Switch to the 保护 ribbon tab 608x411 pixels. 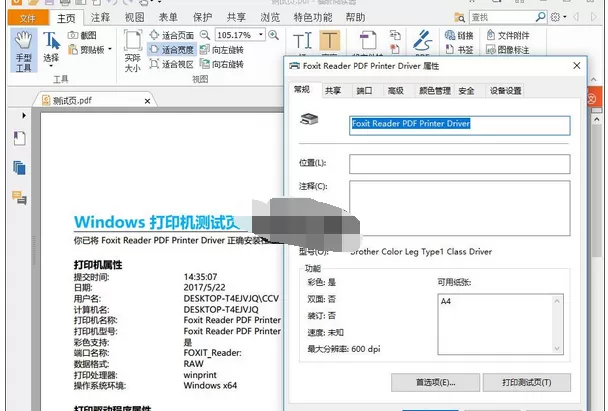pos(202,17)
